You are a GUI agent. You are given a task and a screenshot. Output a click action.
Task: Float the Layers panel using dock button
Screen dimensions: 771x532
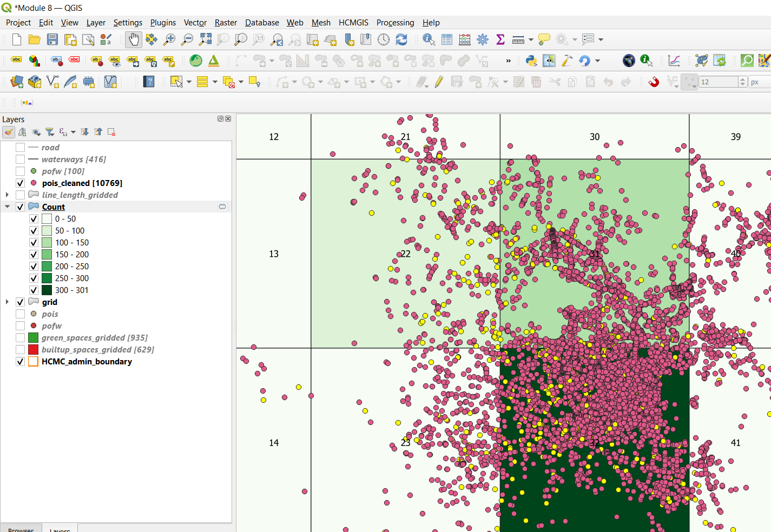[x=220, y=119]
